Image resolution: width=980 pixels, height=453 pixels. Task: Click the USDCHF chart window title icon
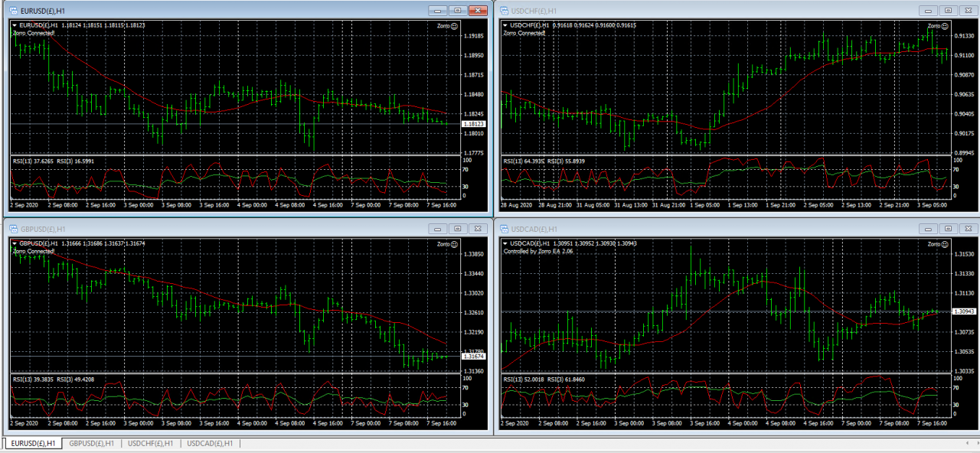504,11
